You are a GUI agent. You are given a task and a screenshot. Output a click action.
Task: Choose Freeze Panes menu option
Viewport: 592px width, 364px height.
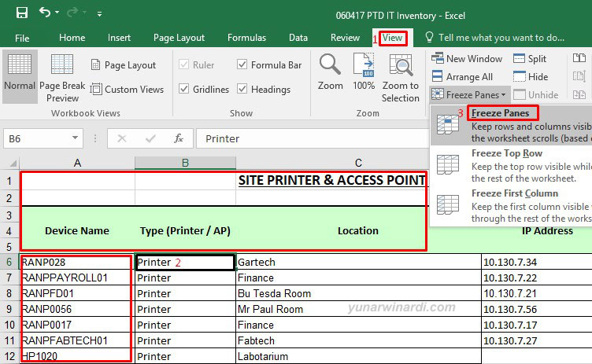(511, 126)
